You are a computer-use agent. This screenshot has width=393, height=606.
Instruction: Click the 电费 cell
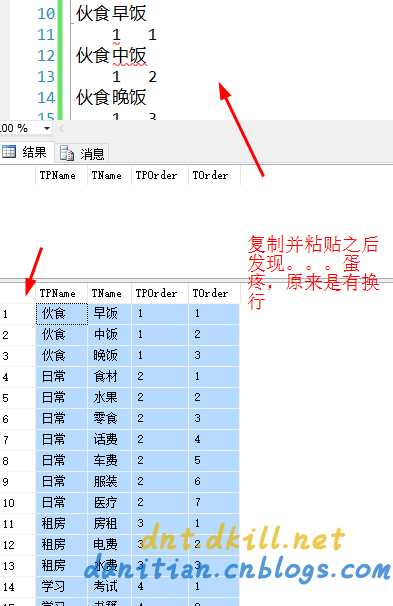coord(110,544)
